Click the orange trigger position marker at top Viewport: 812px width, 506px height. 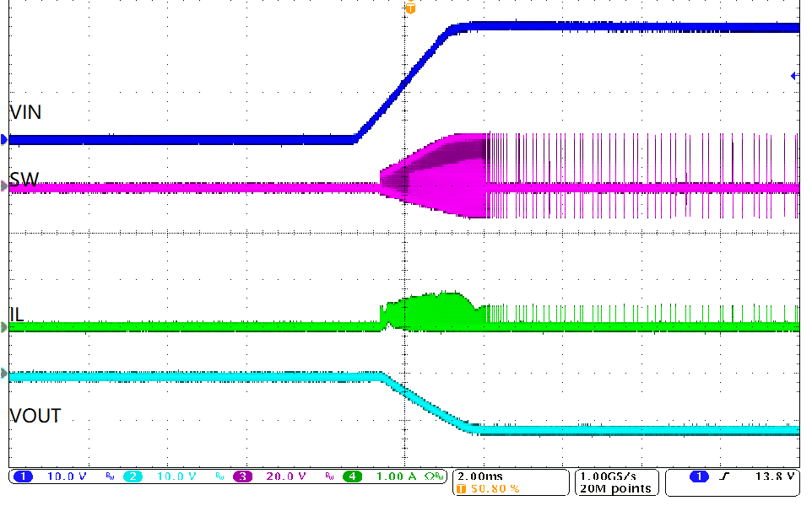point(411,7)
